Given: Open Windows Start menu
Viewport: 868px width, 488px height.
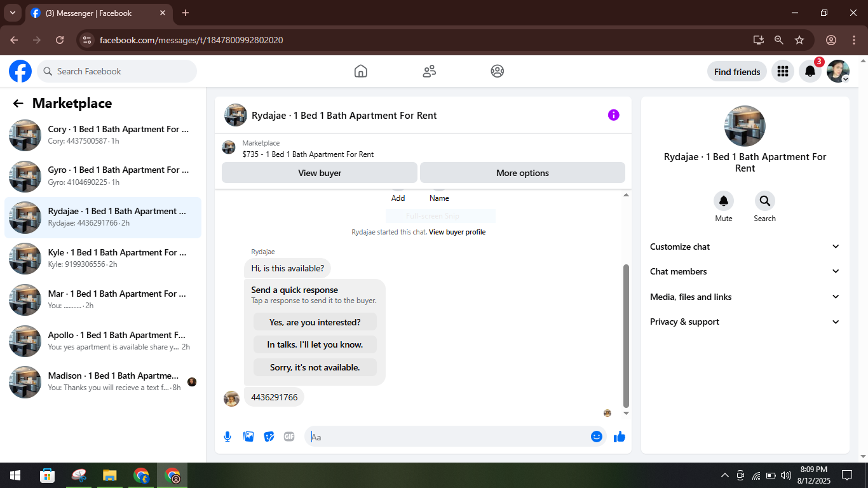Looking at the screenshot, I should tap(15, 475).
